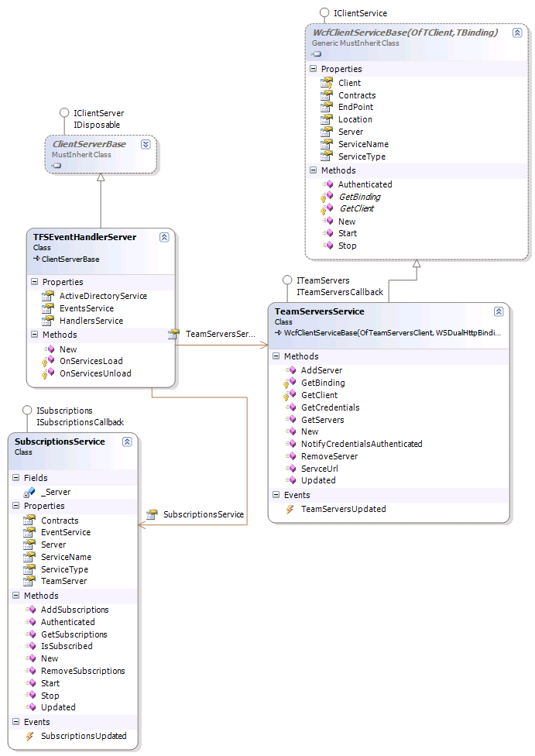Collapse the Methods section in WcfClientServiceBase
Viewport: 535px width, 756px height.
314,170
